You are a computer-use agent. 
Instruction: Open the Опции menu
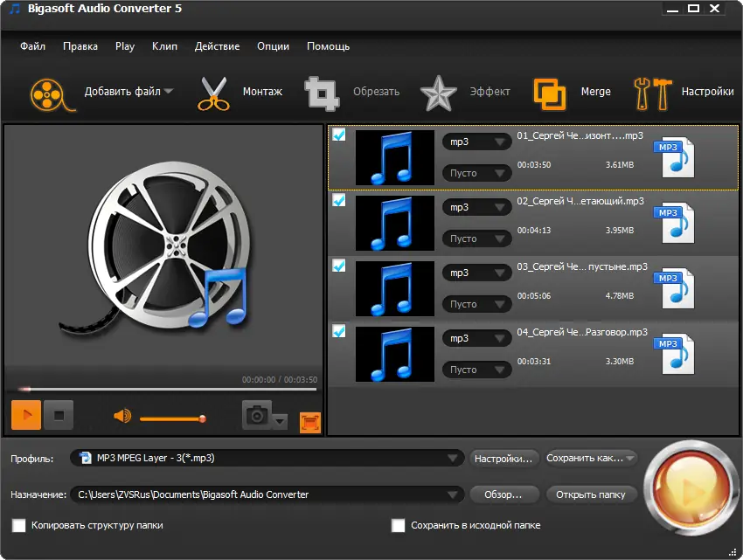[x=273, y=46]
